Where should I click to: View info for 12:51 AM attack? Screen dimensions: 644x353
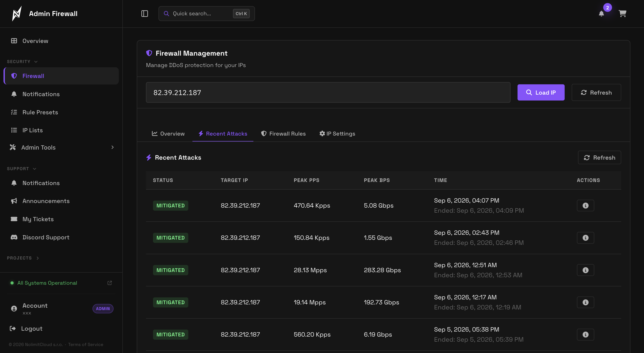(585, 270)
